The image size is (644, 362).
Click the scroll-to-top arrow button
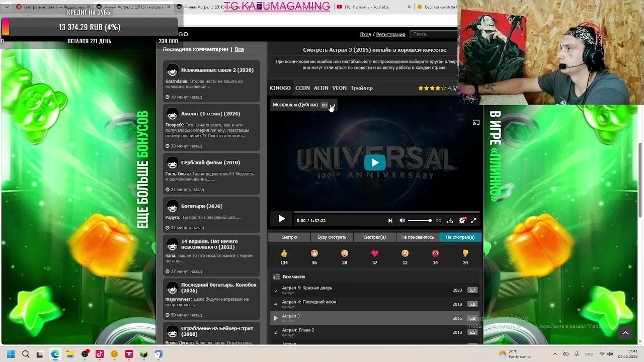click(625, 333)
